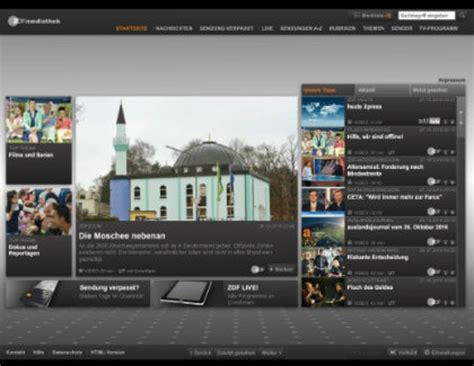Click title Altersarmut: Forderung nach Mindestrente
The height and width of the screenshot is (366, 474).
tap(385, 170)
